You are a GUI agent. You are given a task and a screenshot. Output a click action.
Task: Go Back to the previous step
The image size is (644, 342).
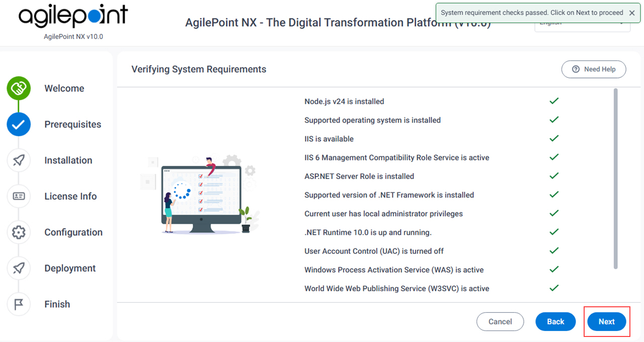click(x=555, y=321)
